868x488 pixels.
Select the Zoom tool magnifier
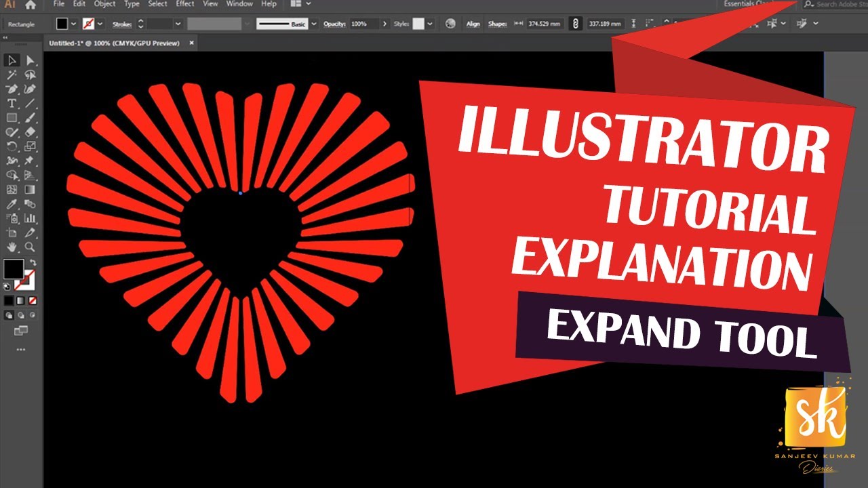point(30,247)
